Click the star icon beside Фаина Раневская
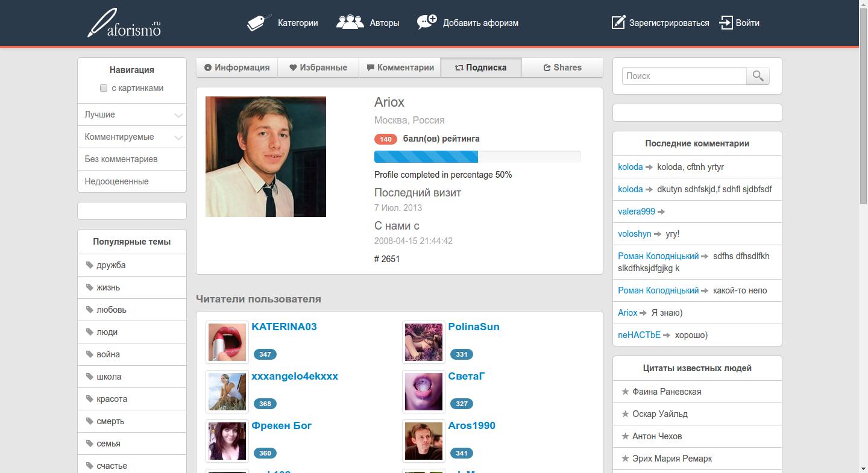Viewport: 868px width, 473px height. (x=625, y=392)
